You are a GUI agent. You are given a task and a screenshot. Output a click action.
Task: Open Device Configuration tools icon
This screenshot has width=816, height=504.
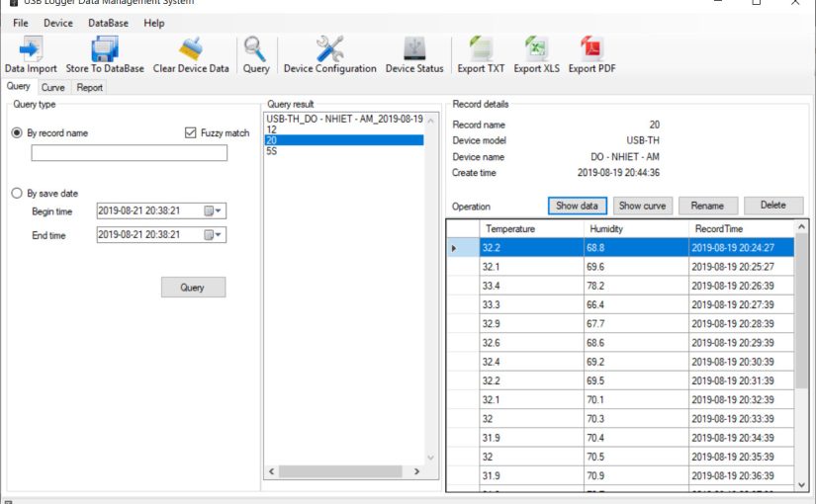pyautogui.click(x=329, y=49)
